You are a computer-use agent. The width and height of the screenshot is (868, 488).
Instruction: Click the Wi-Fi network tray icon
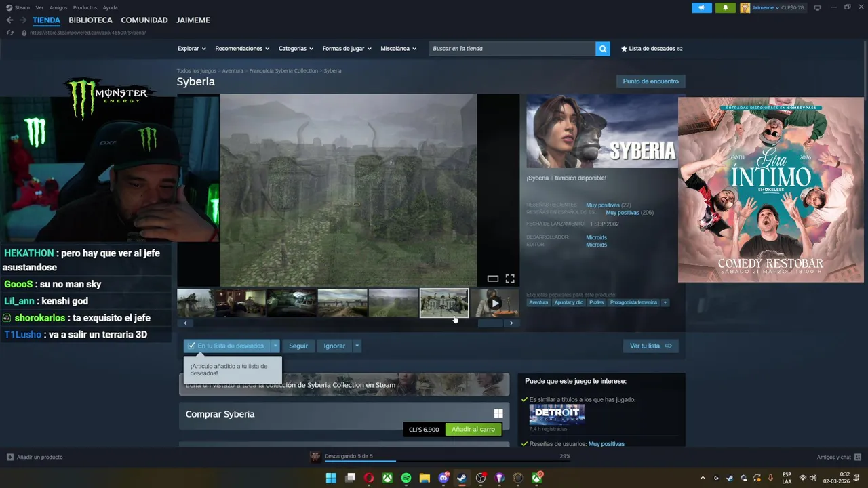click(x=803, y=478)
